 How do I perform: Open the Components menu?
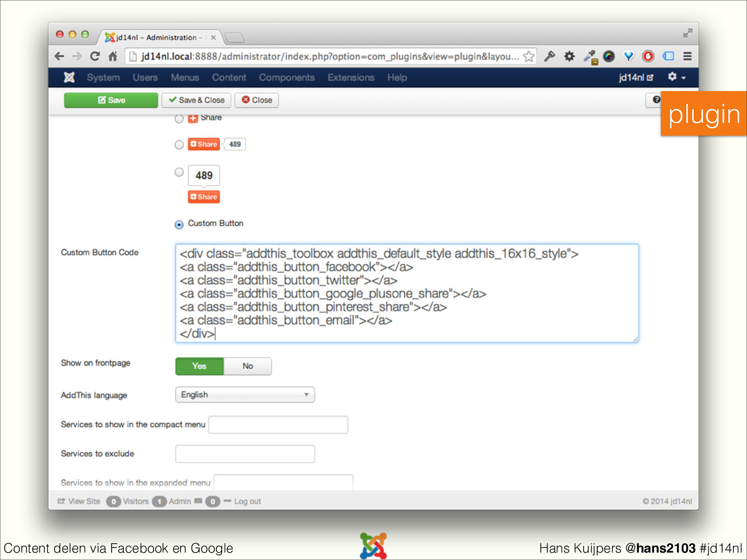click(x=287, y=77)
